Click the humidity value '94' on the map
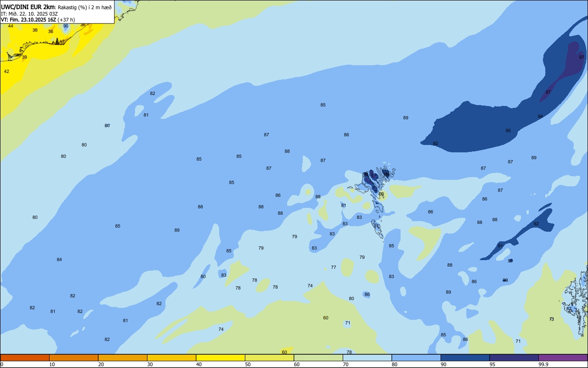Viewport: 588px width, 368px height. point(540,117)
